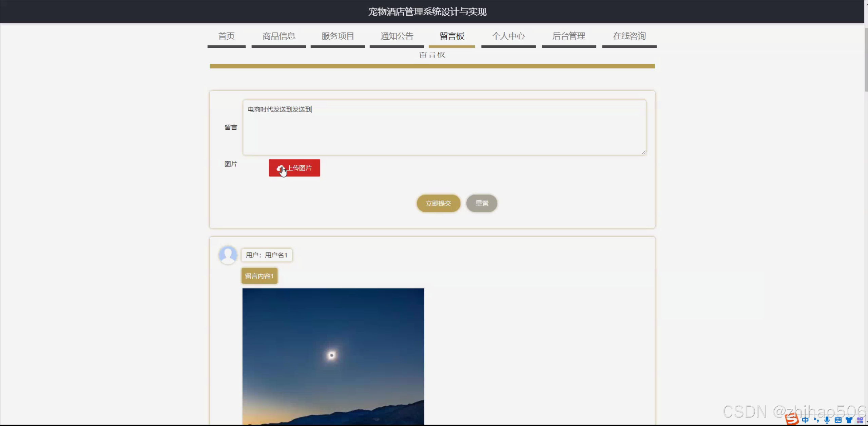Click the avatar of 用户名1

[x=228, y=255]
